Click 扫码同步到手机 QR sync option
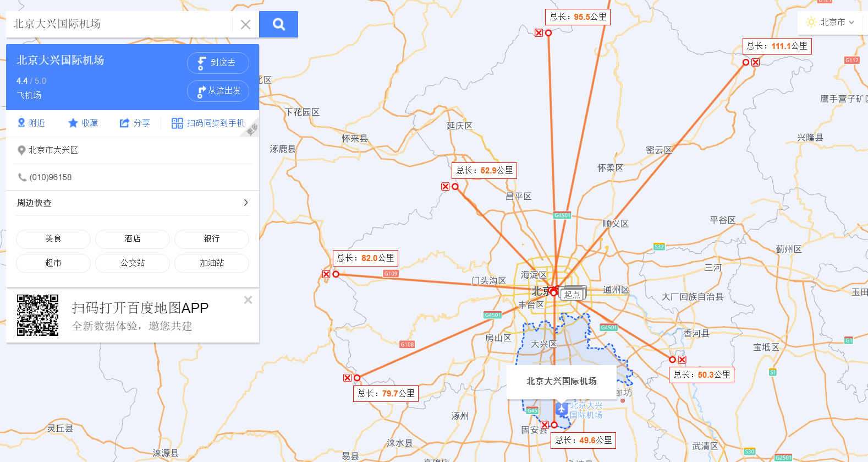868x462 pixels. click(208, 123)
